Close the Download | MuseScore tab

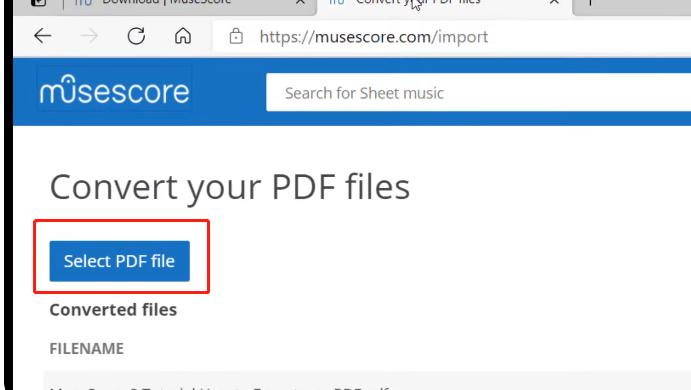click(x=301, y=2)
